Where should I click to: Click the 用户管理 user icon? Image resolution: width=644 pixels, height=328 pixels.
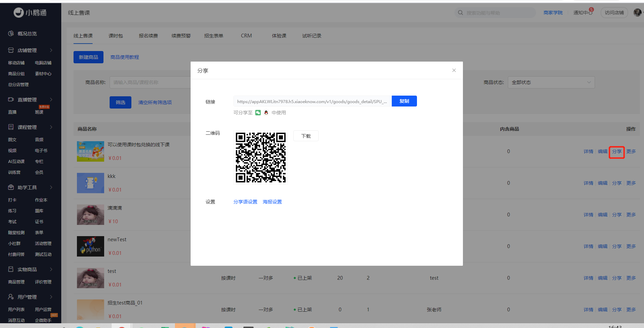(11, 297)
